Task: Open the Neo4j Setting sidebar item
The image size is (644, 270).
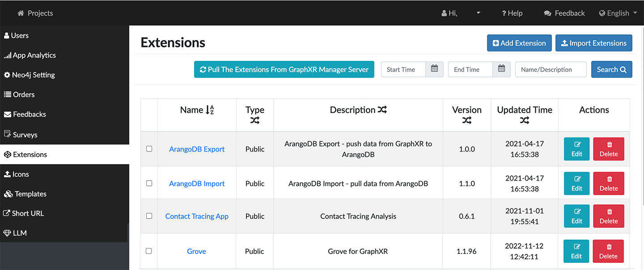Action: (x=30, y=75)
